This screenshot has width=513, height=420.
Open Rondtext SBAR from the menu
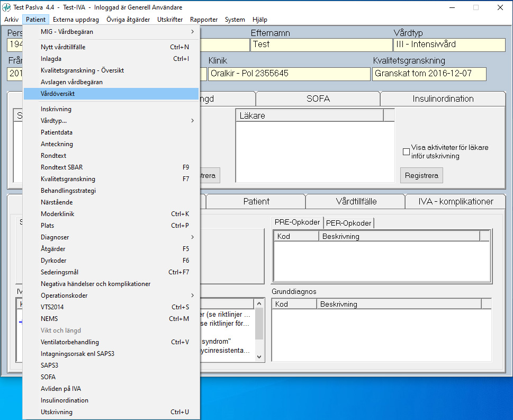pyautogui.click(x=111, y=167)
